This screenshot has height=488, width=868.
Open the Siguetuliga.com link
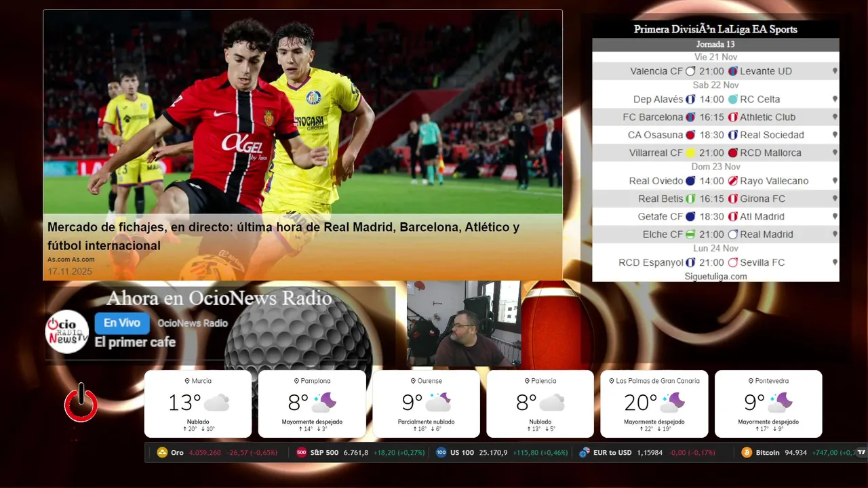715,277
